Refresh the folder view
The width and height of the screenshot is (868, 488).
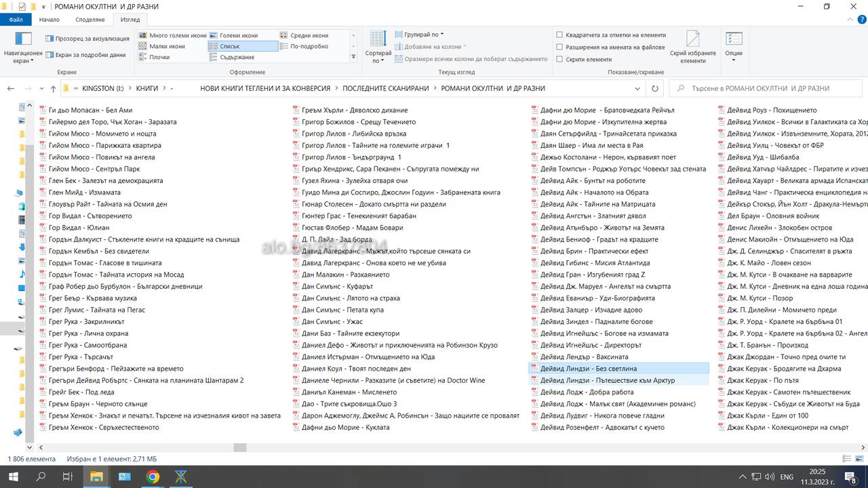click(x=654, y=88)
